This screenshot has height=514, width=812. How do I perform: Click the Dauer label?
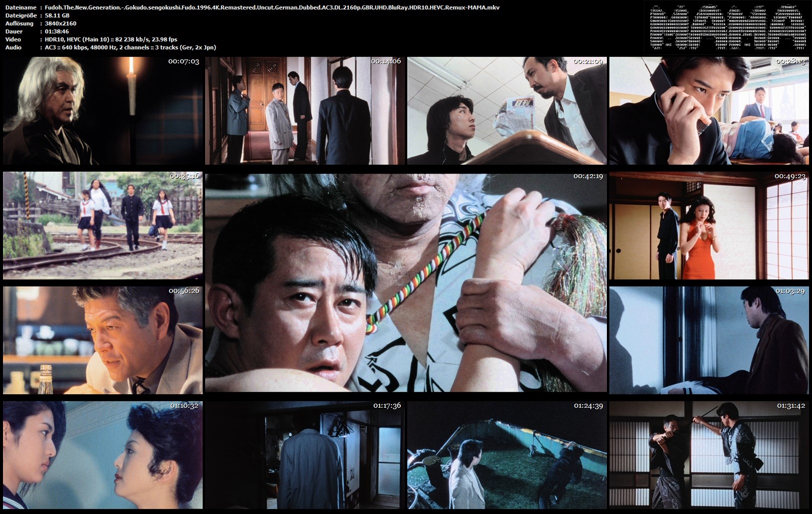[14, 31]
